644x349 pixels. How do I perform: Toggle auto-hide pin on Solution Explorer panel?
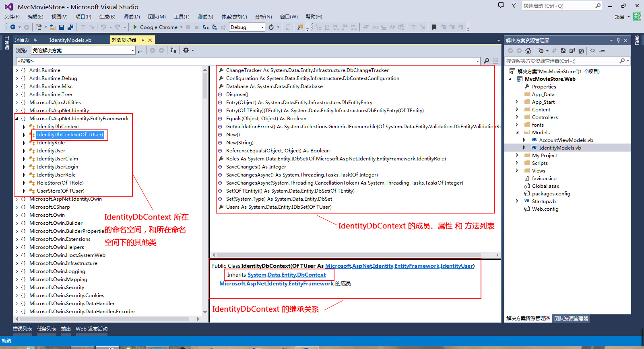(618, 40)
